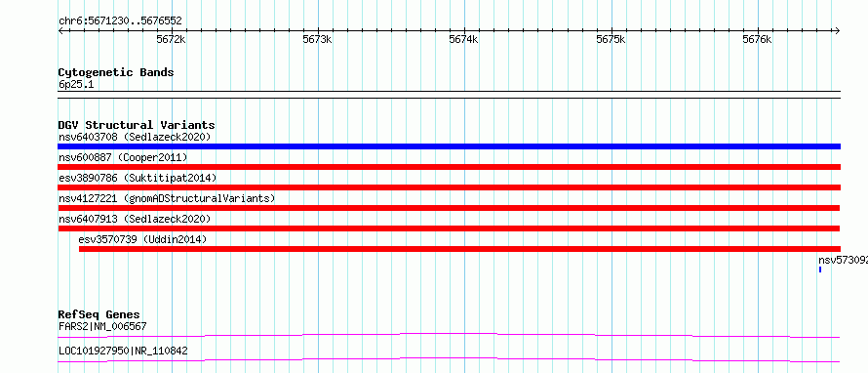Open the esv3570739 (Uddin2014) label
868x373 pixels.
142,239
